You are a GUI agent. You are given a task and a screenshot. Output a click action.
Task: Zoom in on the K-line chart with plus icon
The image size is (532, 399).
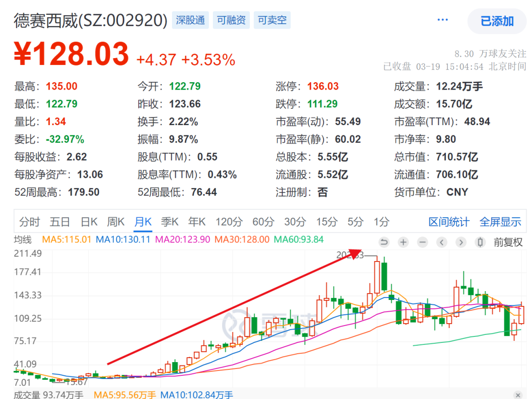[403, 242]
